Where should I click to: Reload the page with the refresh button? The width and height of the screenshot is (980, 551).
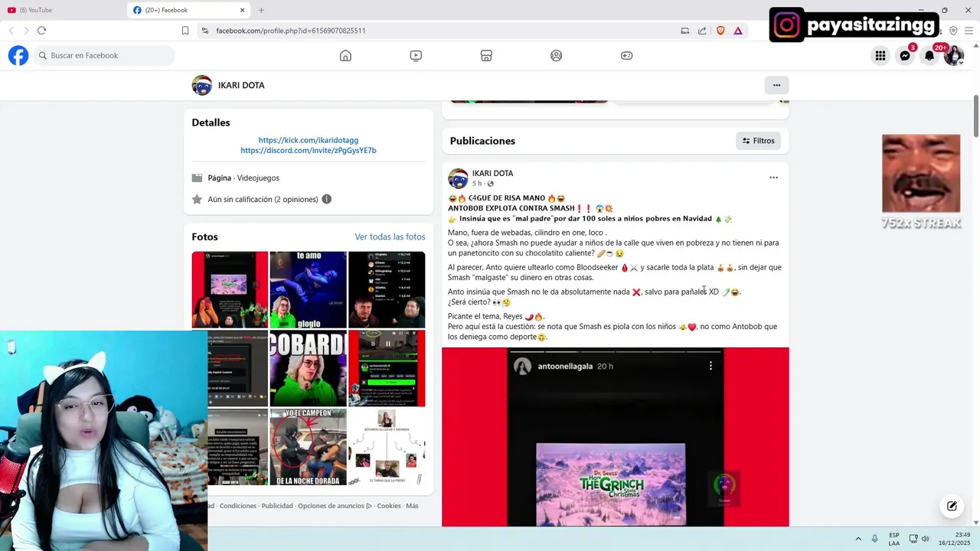pyautogui.click(x=41, y=31)
